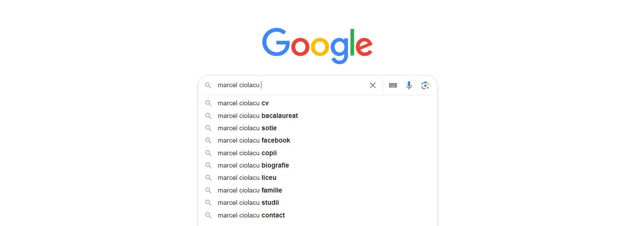This screenshot has height=226, width=644.
Task: Click the search icon beside 'marcel ciolacu cv'
Action: 209,103
